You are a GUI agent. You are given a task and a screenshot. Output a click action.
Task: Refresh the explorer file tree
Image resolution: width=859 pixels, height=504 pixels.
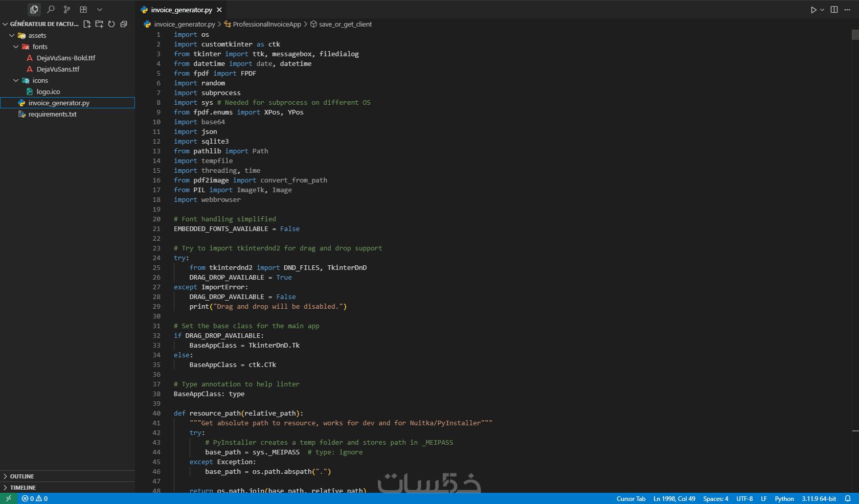(x=111, y=24)
